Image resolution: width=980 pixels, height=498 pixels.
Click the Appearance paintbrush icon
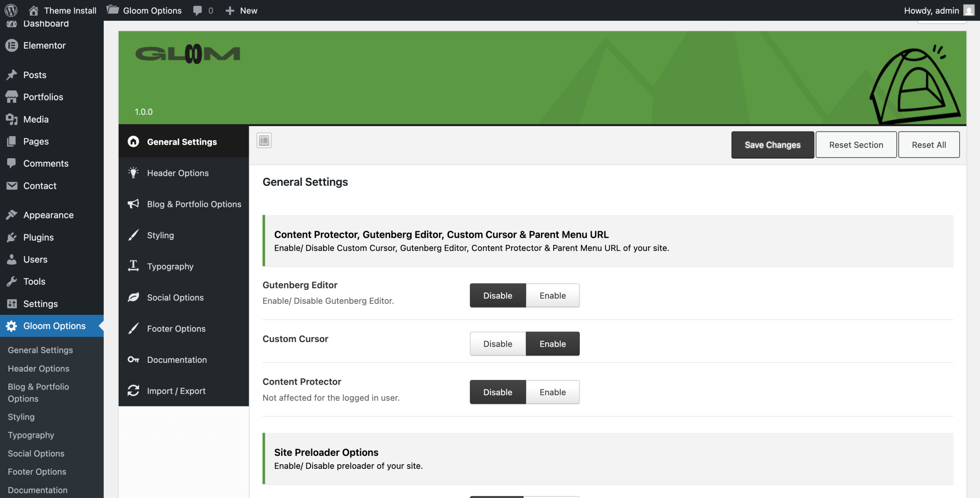pyautogui.click(x=12, y=215)
